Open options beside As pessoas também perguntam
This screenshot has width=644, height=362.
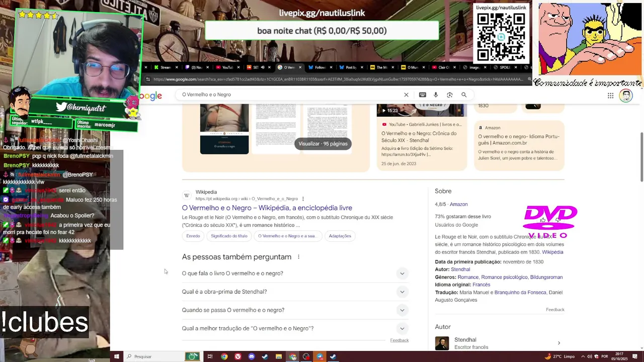(298, 257)
